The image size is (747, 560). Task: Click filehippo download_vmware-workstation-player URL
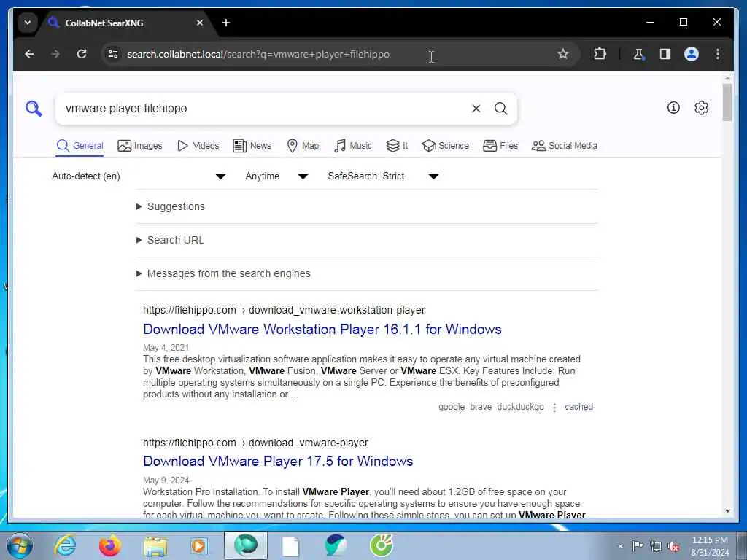284,310
